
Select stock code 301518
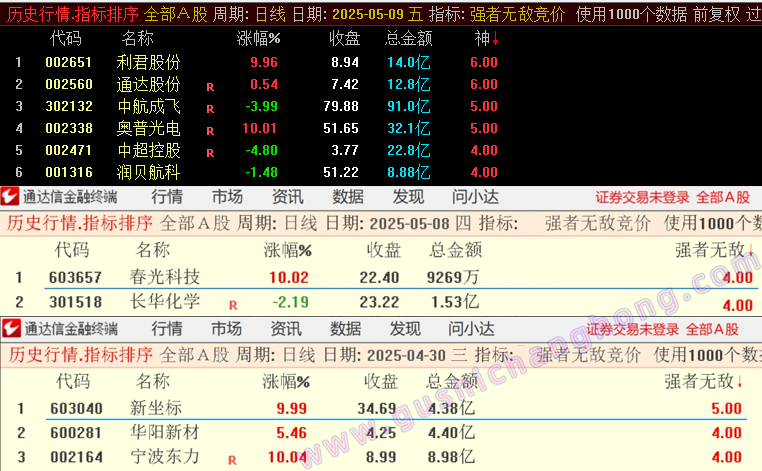click(75, 302)
